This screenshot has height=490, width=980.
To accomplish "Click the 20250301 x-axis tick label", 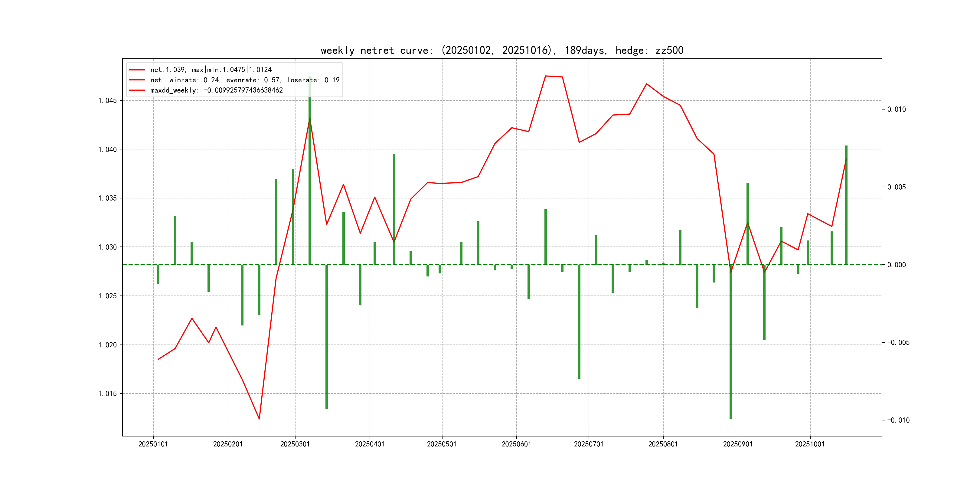I will (x=295, y=444).
